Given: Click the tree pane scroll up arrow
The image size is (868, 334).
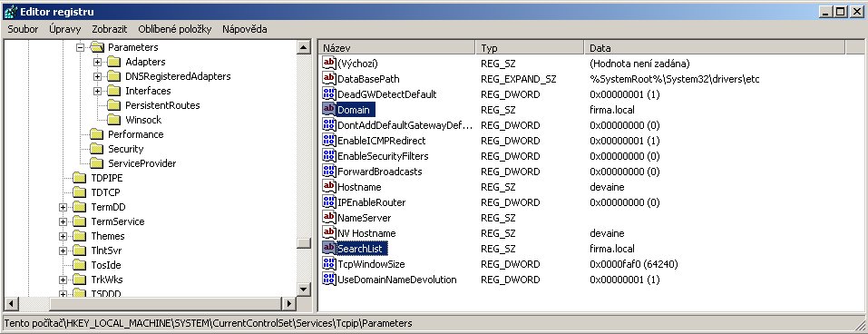Looking at the screenshot, I should tap(304, 48).
